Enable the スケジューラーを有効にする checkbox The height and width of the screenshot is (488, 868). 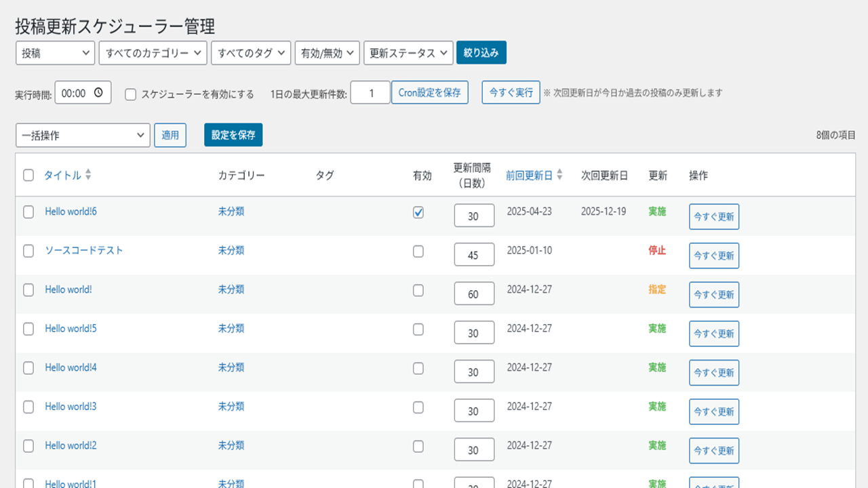(x=131, y=94)
